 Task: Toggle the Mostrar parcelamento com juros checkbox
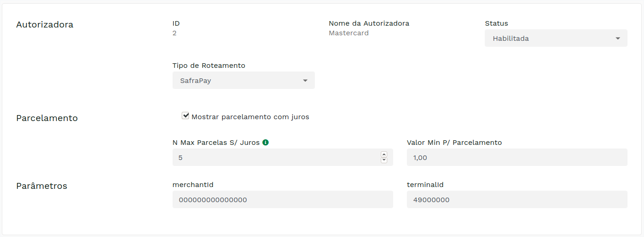pos(185,116)
